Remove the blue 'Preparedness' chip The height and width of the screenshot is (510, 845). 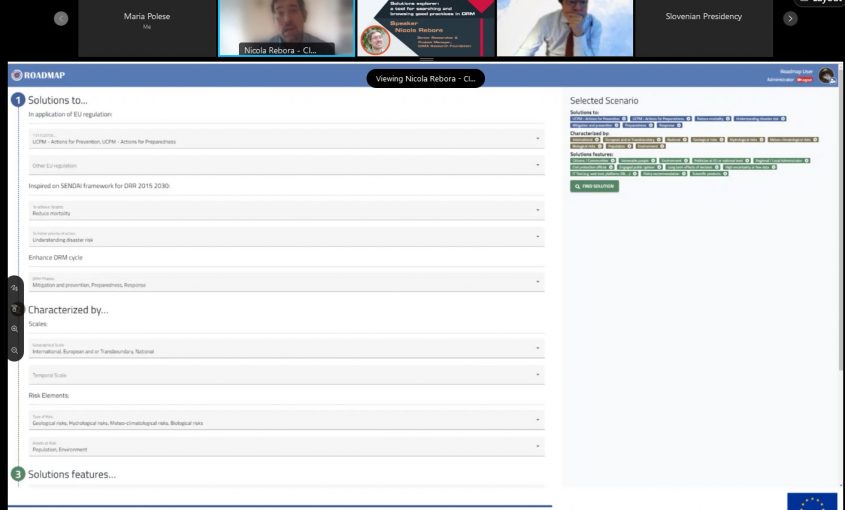[x=651, y=125]
